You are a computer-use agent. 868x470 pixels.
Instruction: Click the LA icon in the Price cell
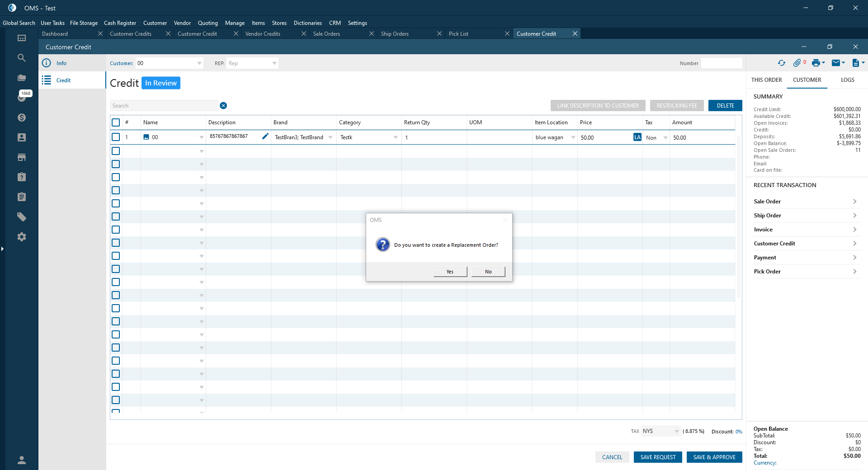click(637, 137)
